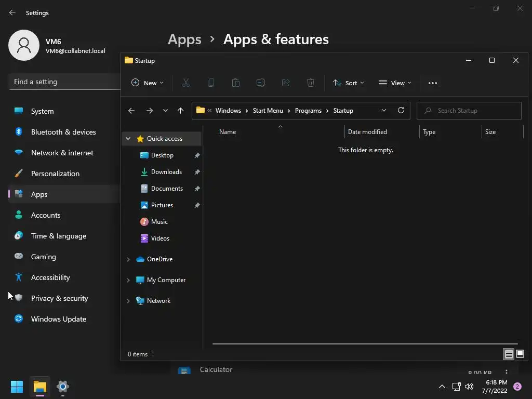
Task: Switch to details view layout icon
Action: pyautogui.click(x=509, y=354)
